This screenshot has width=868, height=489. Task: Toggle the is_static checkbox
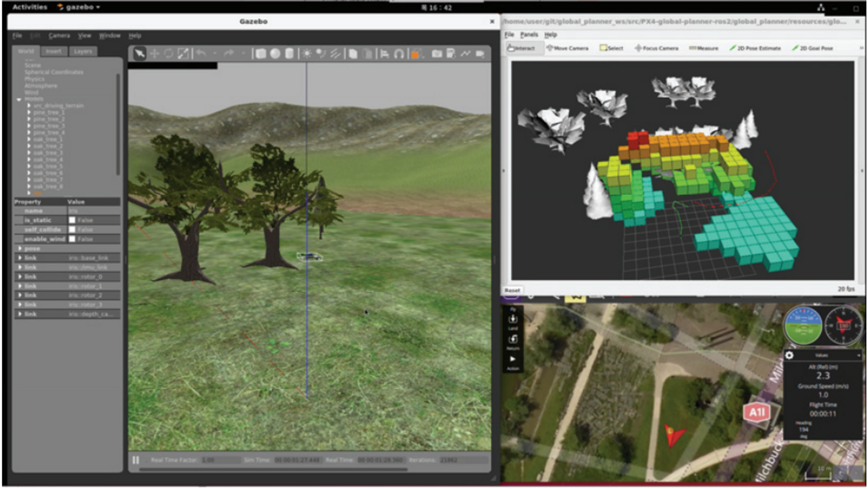pos(72,220)
